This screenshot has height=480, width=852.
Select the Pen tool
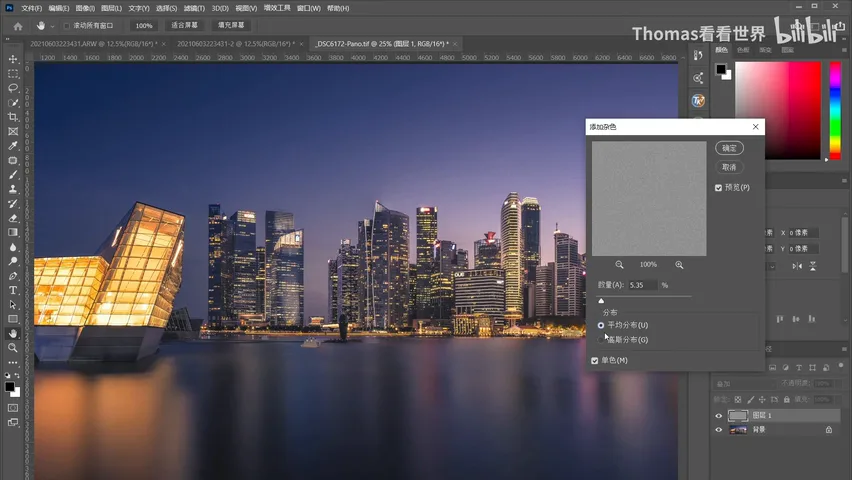13,276
